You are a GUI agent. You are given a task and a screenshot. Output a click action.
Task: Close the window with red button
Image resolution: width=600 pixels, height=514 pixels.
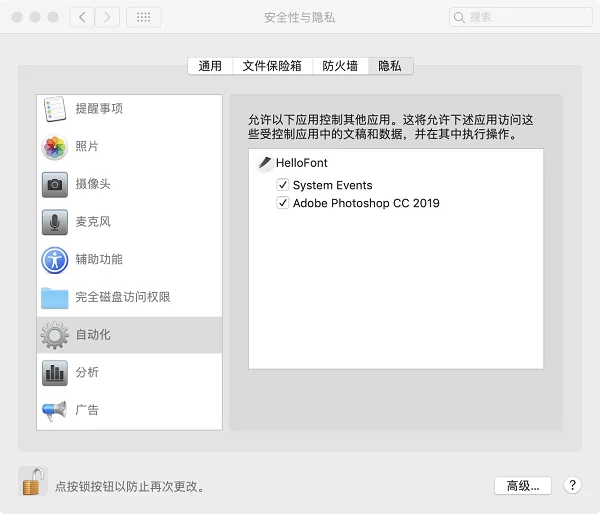tap(17, 17)
